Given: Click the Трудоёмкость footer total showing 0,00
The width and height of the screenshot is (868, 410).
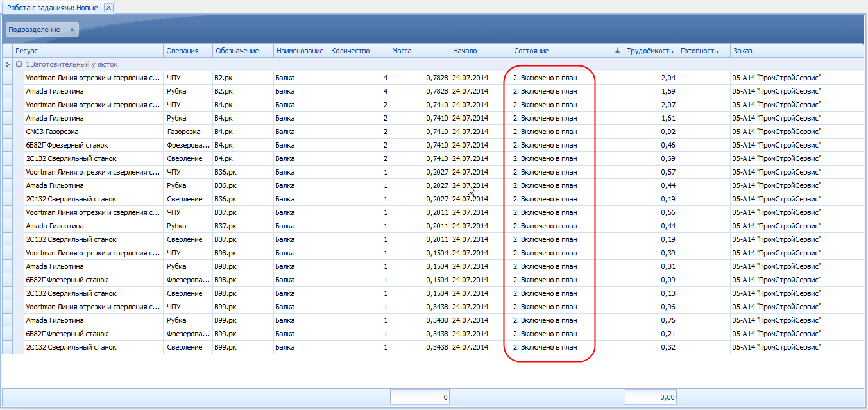Looking at the screenshot, I should (651, 397).
